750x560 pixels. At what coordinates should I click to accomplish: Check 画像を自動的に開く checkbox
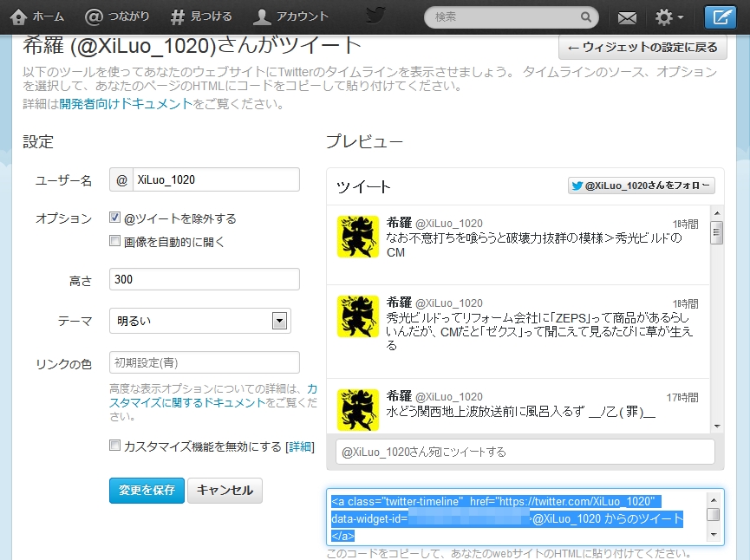click(x=114, y=240)
